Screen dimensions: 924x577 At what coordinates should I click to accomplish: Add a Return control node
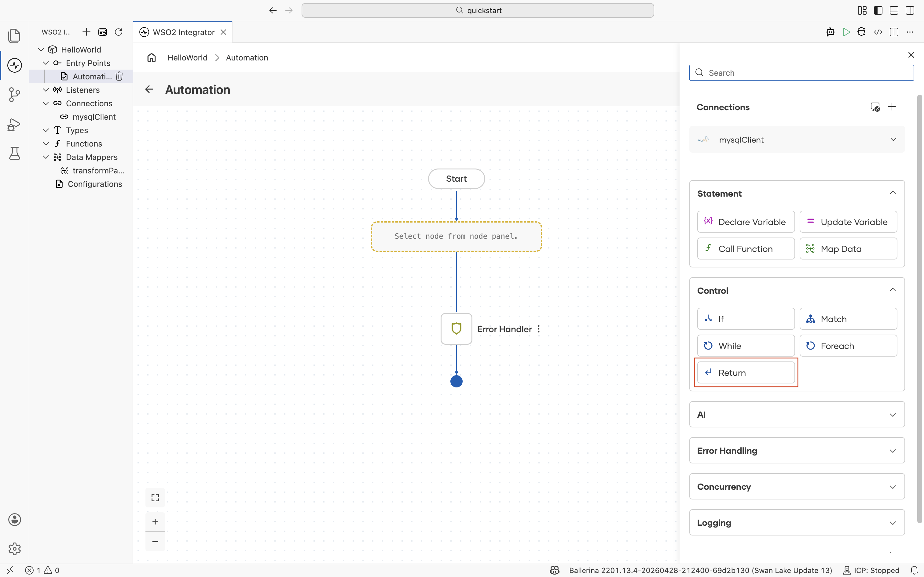tap(746, 372)
